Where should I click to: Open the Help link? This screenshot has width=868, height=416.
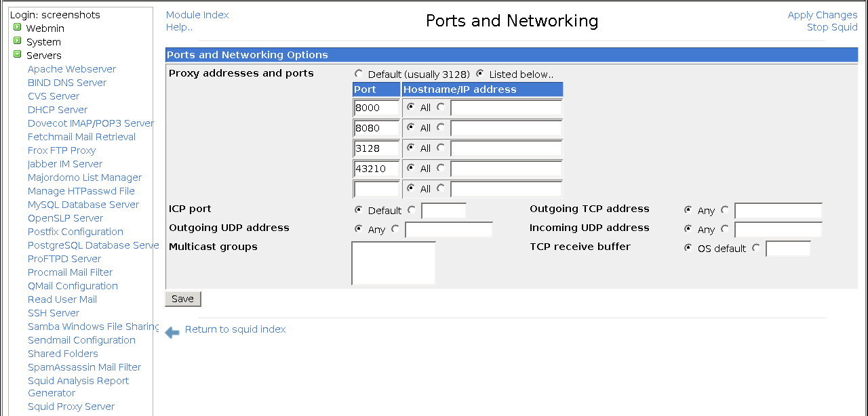179,27
